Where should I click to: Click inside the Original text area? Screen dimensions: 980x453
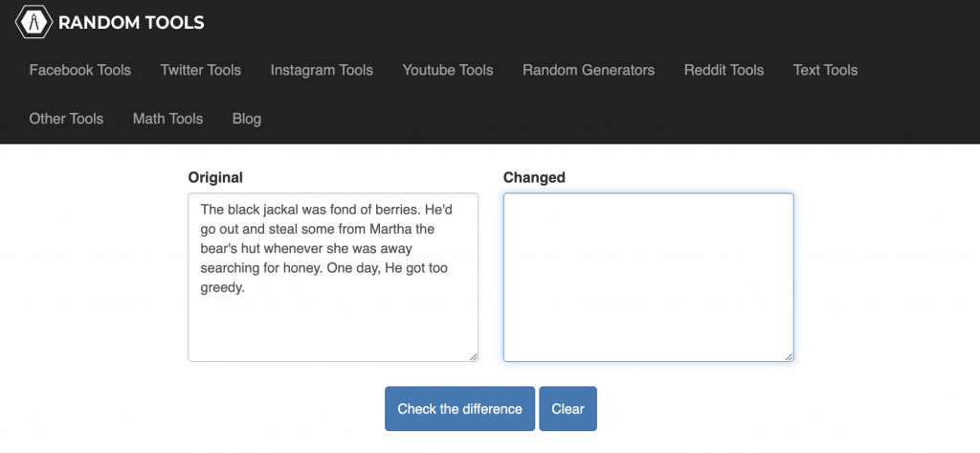333,277
